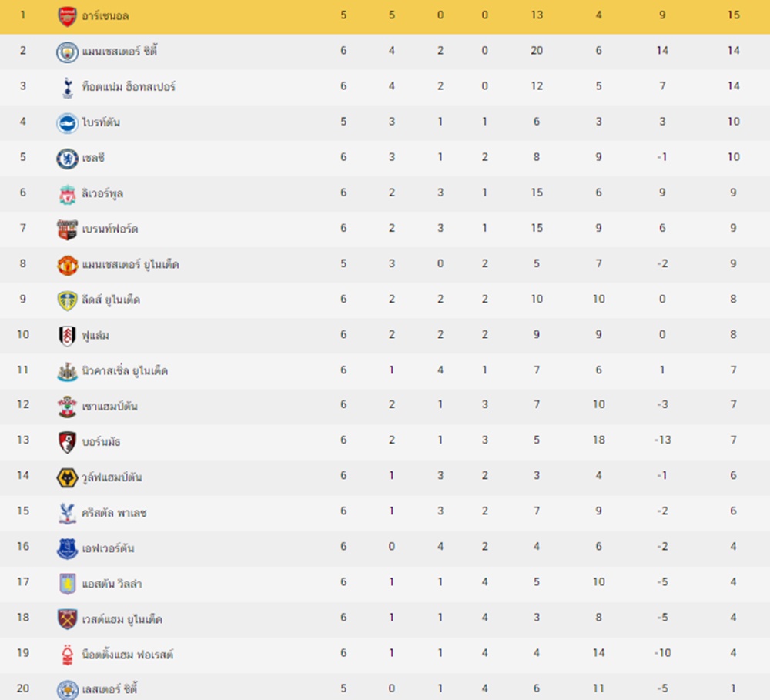Click the Chelsea club badge

pos(67,159)
